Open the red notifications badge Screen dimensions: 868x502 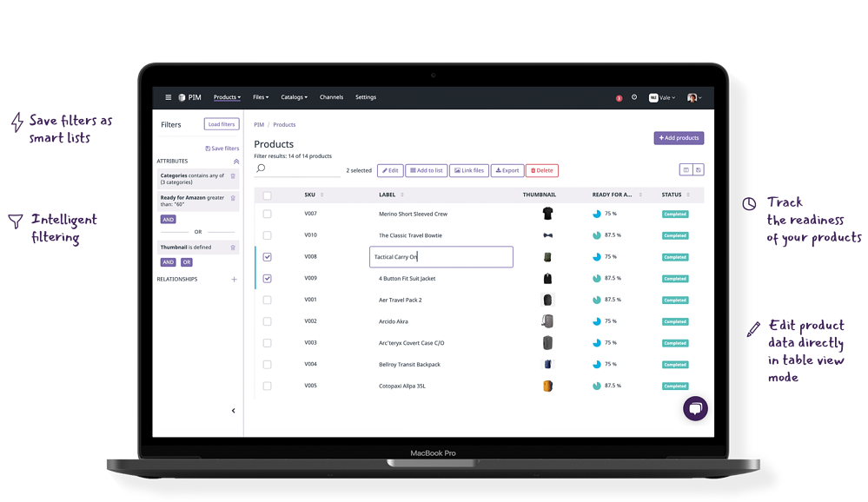coord(619,98)
